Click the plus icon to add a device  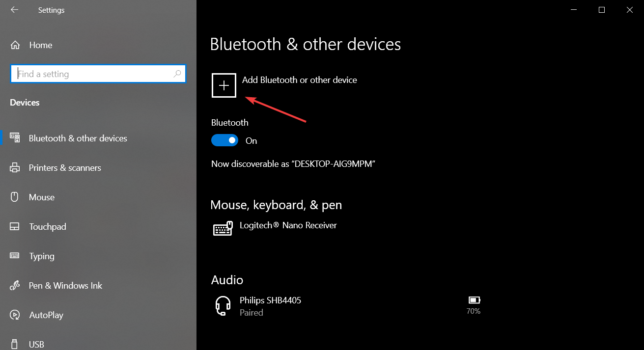click(224, 85)
